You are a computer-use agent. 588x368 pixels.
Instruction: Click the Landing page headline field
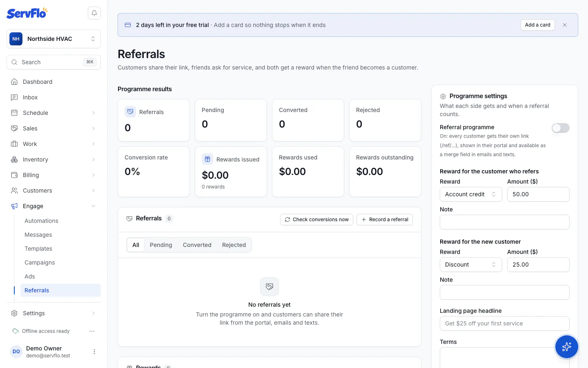pyautogui.click(x=505, y=323)
